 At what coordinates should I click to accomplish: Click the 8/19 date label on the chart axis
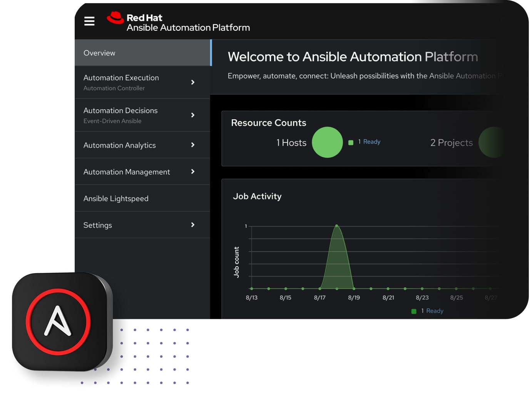(x=354, y=297)
